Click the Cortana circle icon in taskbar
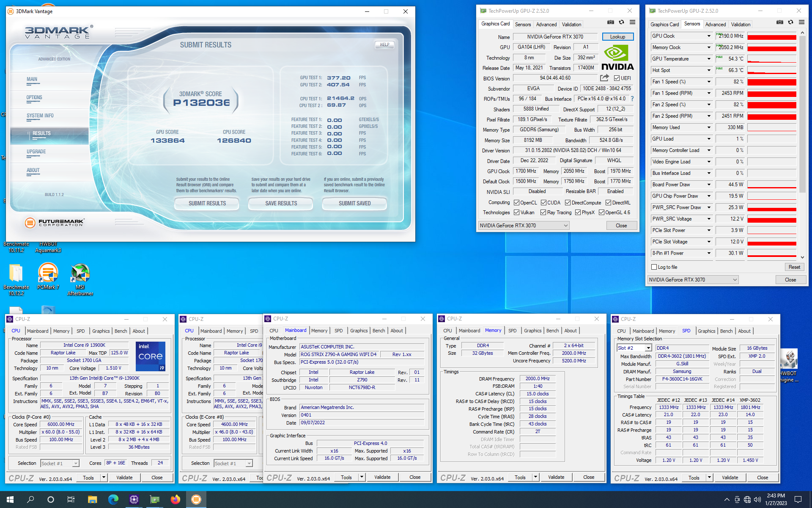The image size is (812, 508). click(51, 500)
